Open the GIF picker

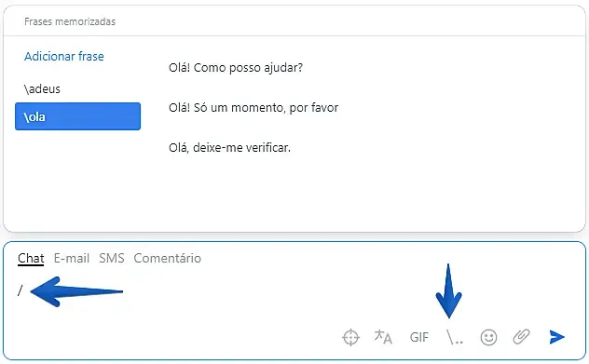[x=418, y=337]
